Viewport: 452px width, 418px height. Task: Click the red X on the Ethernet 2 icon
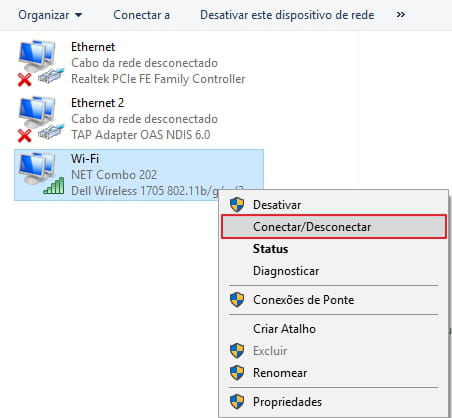(x=25, y=136)
